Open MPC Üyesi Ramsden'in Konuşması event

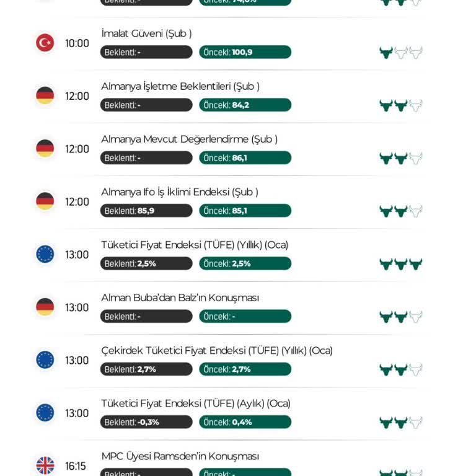[180, 456]
